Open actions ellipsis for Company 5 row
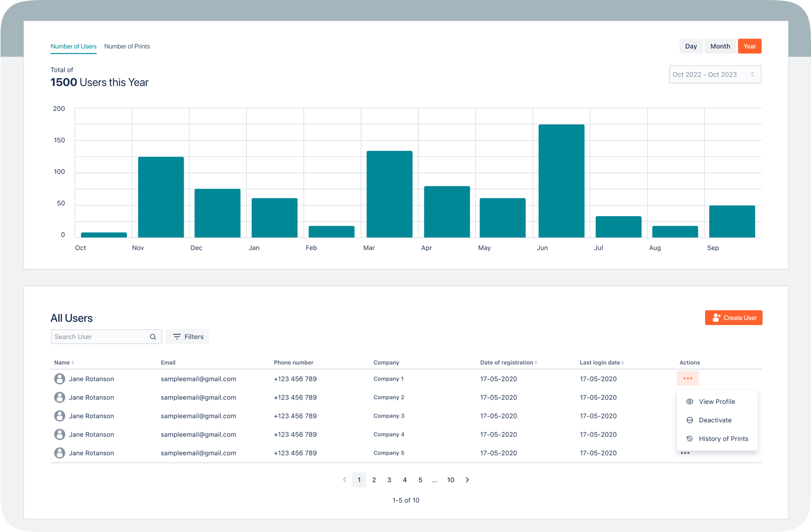Viewport: 811px width, 532px height. (x=685, y=453)
